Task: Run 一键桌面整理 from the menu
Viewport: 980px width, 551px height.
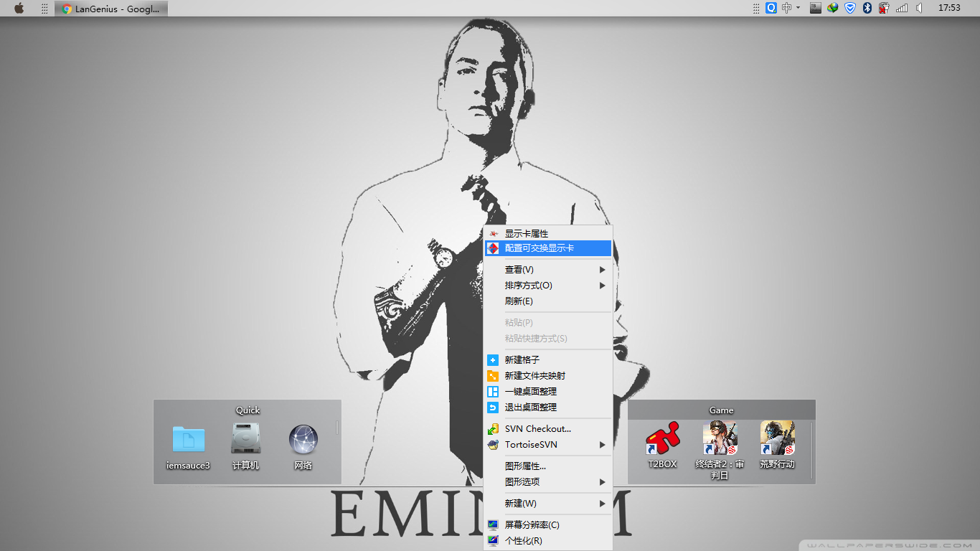Action: coord(548,392)
